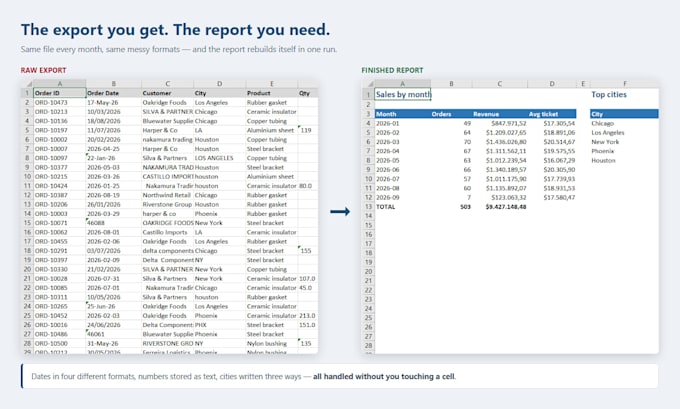Click the TOTAL label cell
Screen dimensions: 680x409
click(x=403, y=207)
